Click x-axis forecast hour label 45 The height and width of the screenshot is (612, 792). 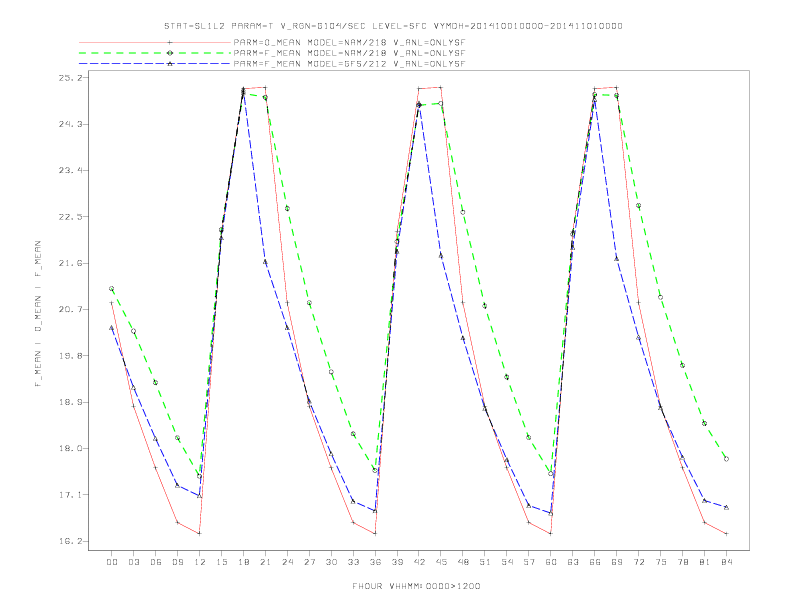(441, 562)
